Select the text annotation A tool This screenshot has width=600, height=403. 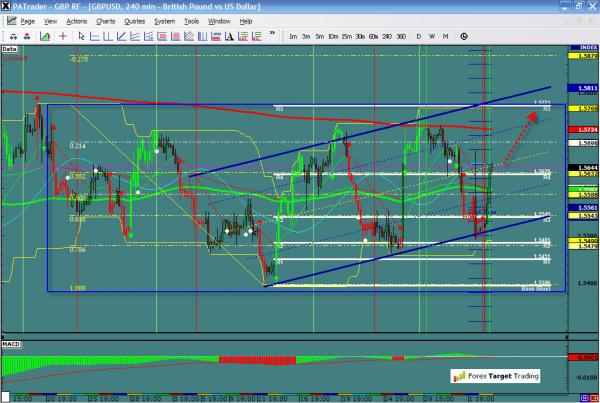pyautogui.click(x=229, y=36)
